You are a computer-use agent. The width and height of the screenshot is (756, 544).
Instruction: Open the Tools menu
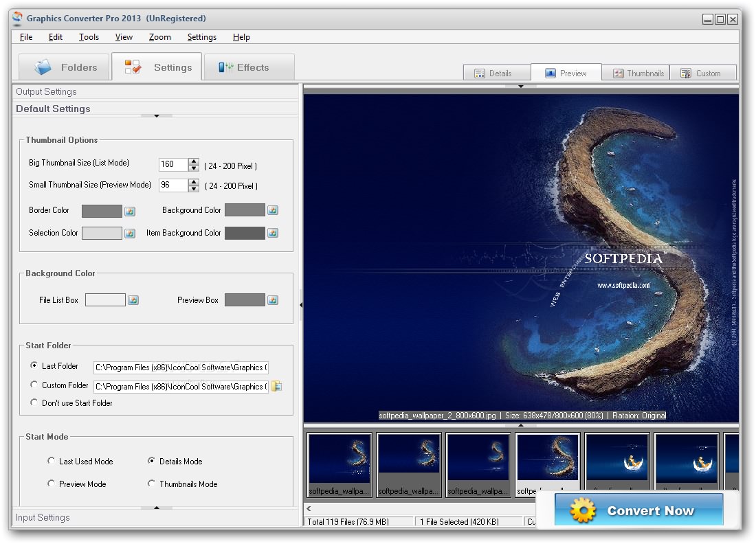click(x=89, y=37)
